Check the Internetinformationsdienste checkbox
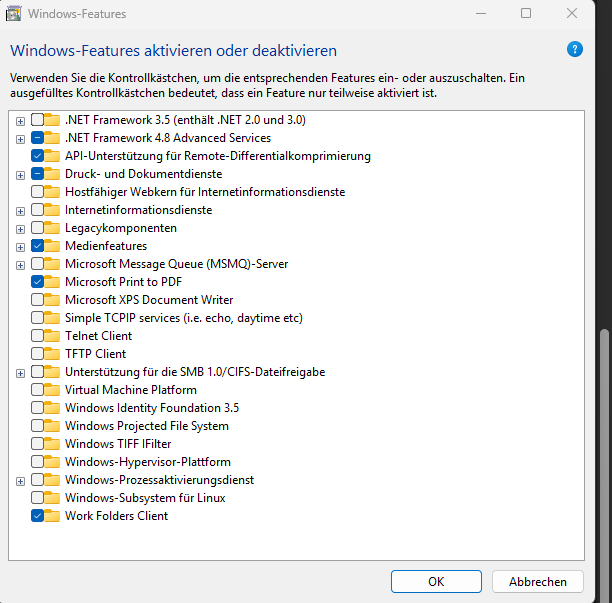This screenshot has width=612, height=603. (37, 210)
